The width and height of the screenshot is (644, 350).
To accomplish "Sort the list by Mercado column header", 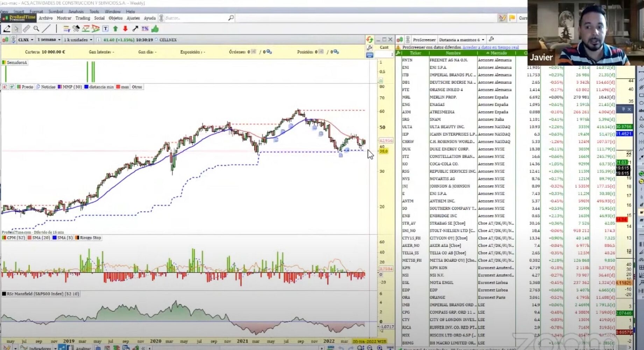I will (x=498, y=53).
